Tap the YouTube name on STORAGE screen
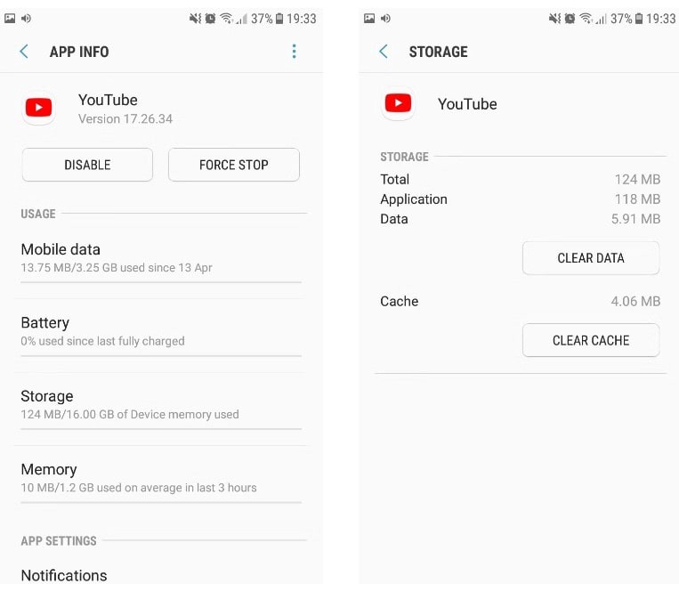The image size is (679, 616). coord(467,104)
